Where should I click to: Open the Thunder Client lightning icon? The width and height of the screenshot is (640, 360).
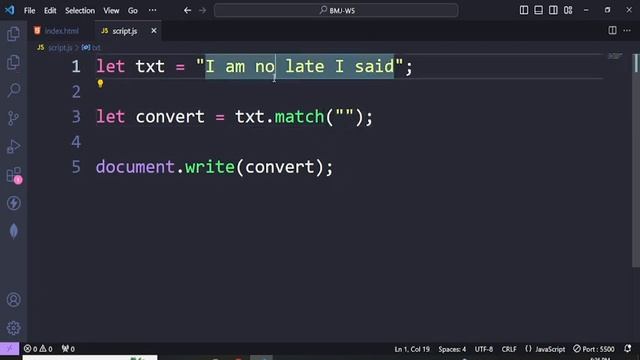pyautogui.click(x=13, y=203)
